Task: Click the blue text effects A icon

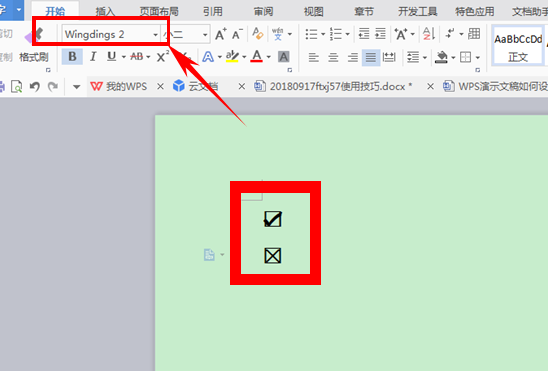Action: pyautogui.click(x=208, y=57)
